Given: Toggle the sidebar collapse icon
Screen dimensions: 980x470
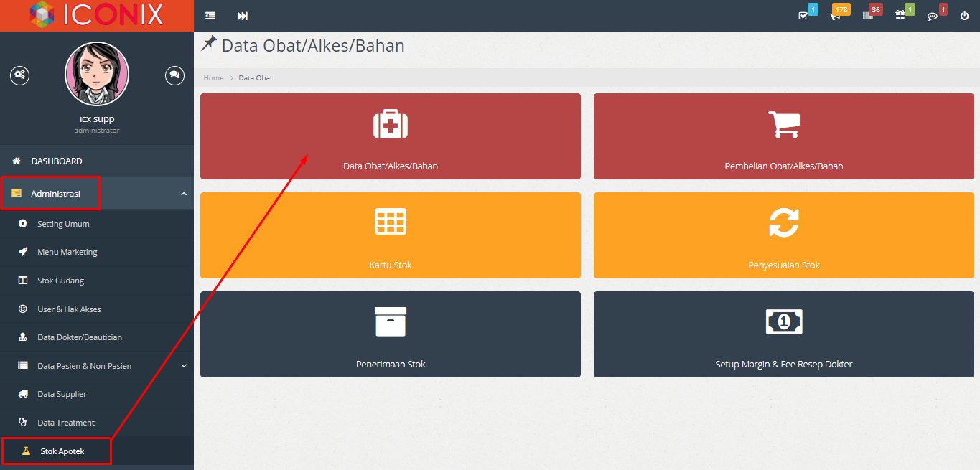Looking at the screenshot, I should click(210, 16).
